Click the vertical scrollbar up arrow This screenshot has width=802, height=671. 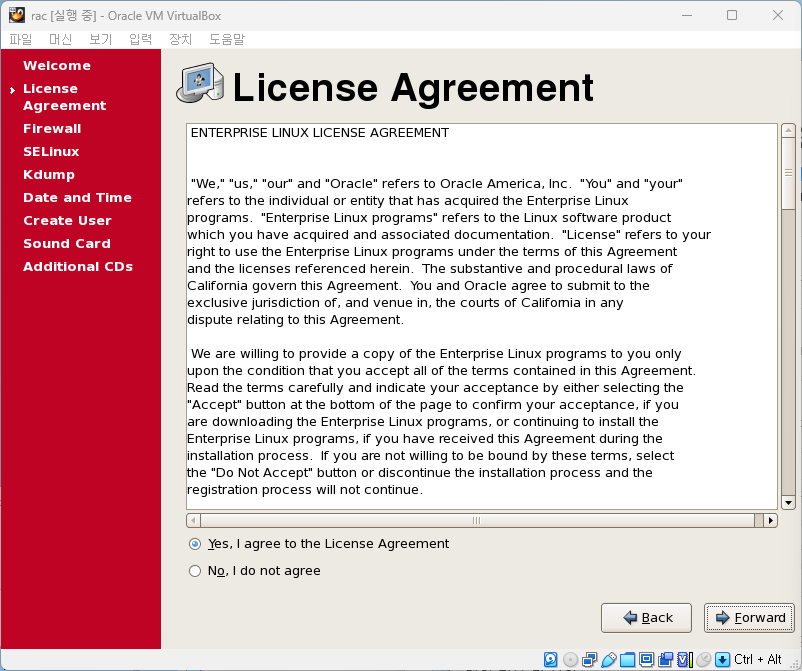pyautogui.click(x=788, y=130)
